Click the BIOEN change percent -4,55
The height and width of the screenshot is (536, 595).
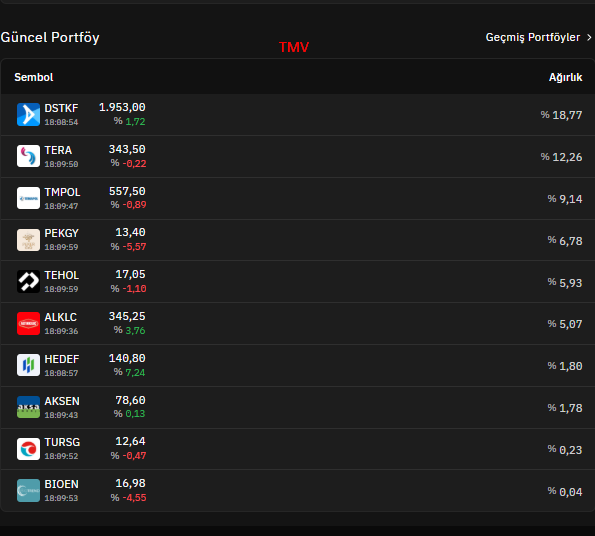tap(134, 498)
